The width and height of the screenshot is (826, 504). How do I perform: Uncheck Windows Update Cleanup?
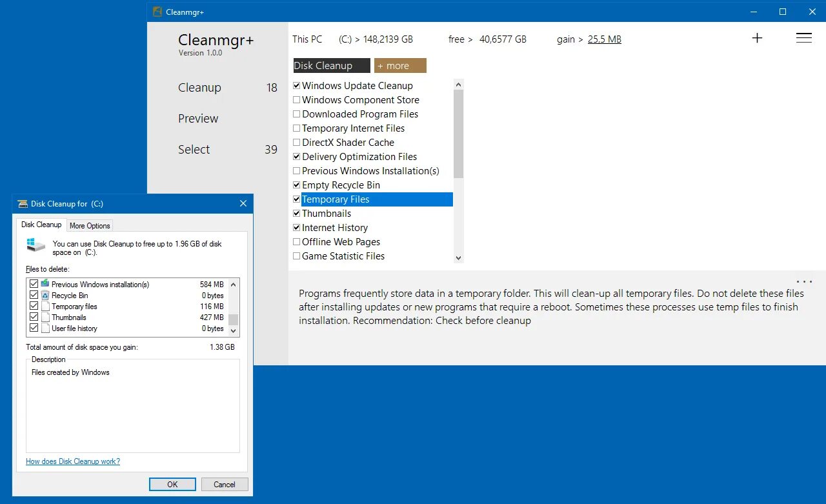297,85
